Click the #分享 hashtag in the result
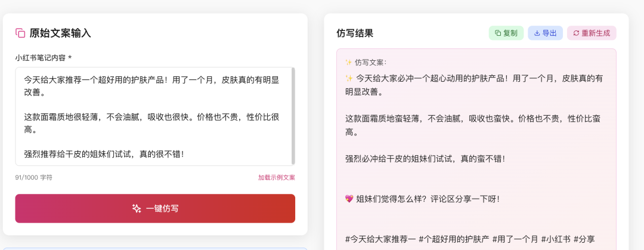644x250 pixels. click(584, 239)
